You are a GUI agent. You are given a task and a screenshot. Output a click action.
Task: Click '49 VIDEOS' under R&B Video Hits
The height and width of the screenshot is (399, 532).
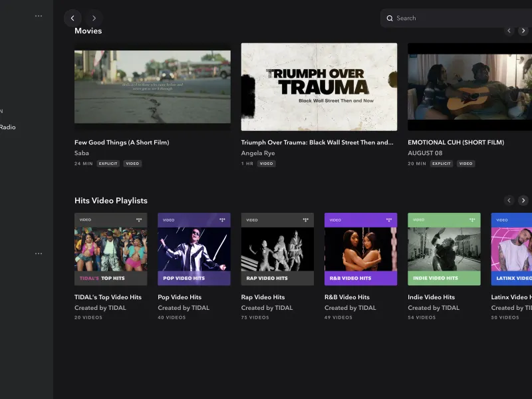point(338,318)
